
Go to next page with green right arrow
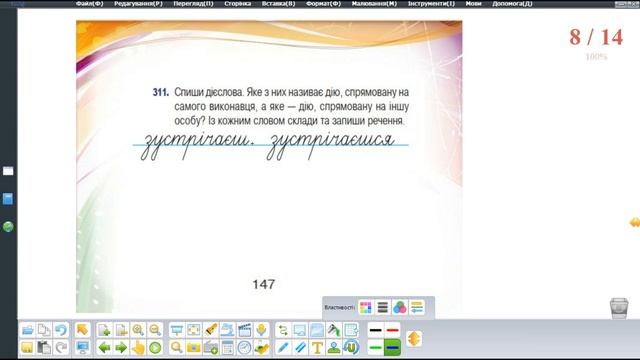(121, 348)
